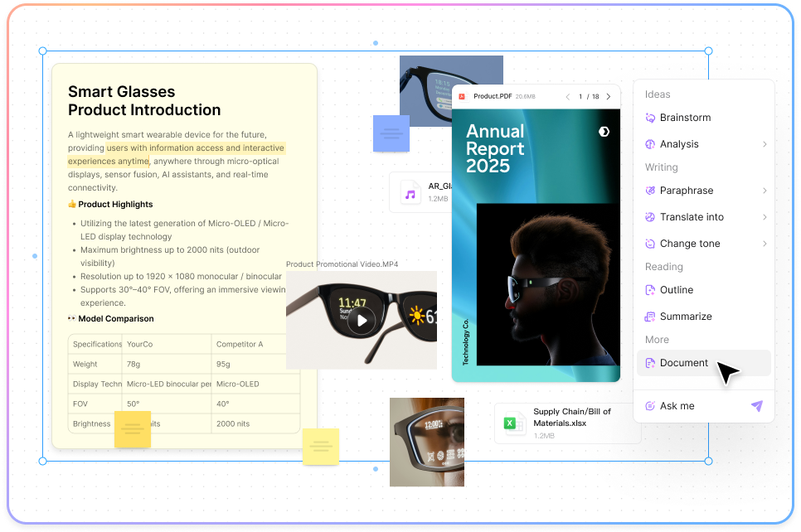Select the Document menu entry
801x532 pixels.
click(x=683, y=363)
